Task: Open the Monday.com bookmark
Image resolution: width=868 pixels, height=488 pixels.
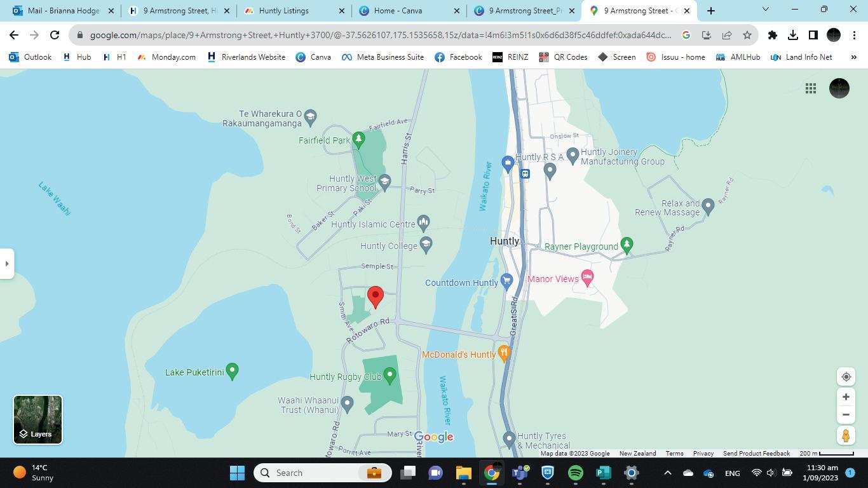Action: [166, 57]
